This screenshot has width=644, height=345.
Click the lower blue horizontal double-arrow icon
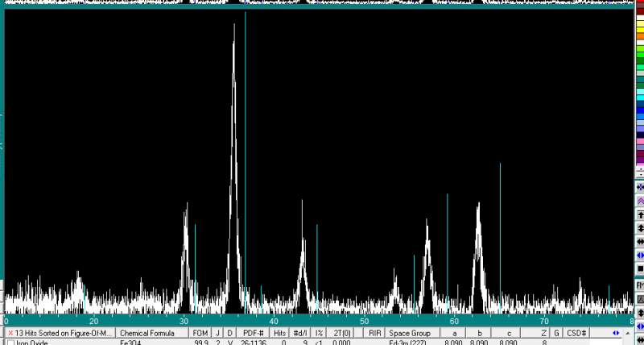640,326
